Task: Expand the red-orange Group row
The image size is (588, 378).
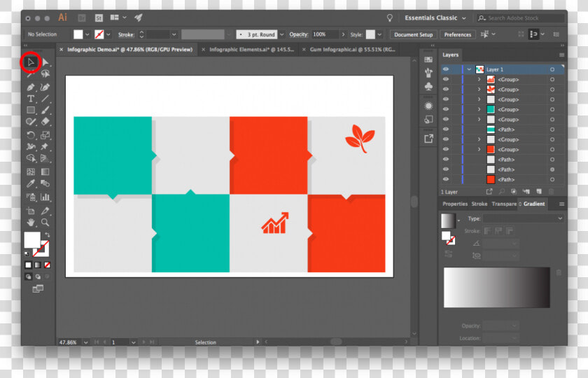Action: coord(479,149)
